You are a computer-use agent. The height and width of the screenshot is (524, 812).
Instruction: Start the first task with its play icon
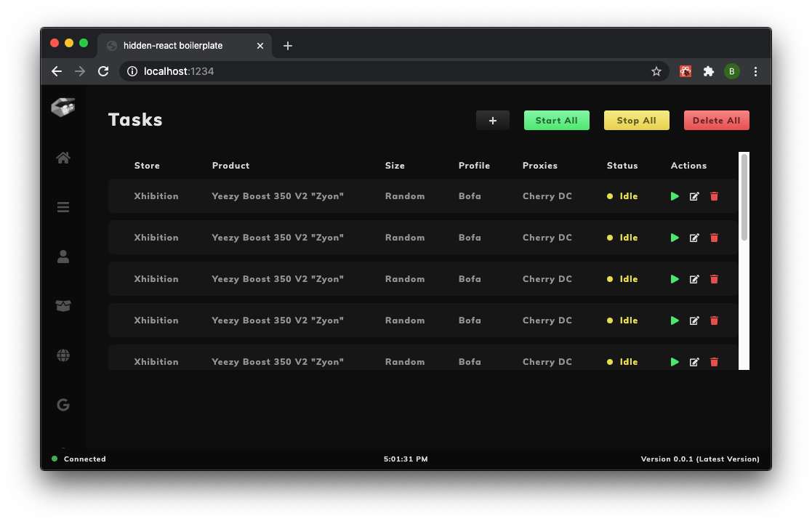coord(675,196)
